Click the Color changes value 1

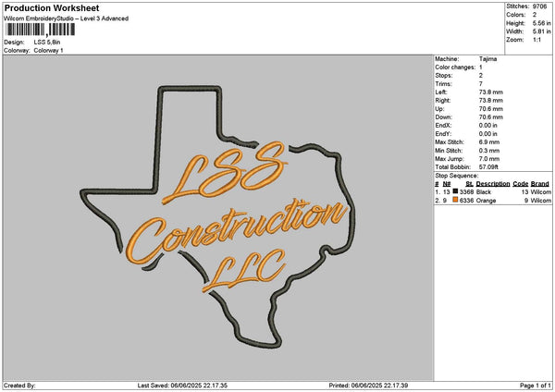[481, 67]
